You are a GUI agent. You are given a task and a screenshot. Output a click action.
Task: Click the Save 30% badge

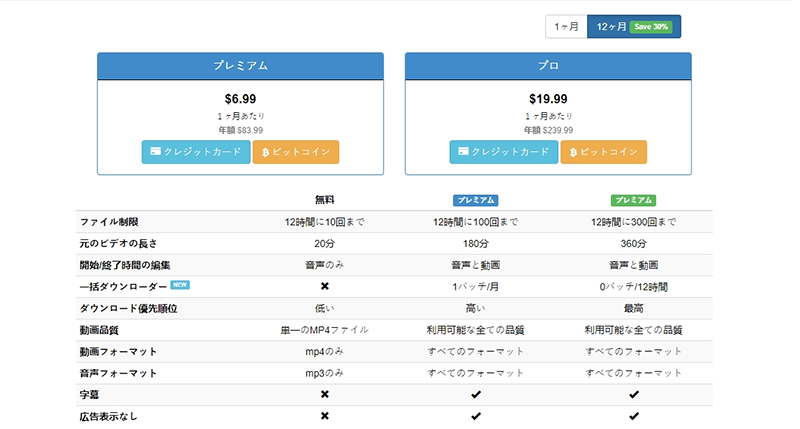[x=653, y=27]
